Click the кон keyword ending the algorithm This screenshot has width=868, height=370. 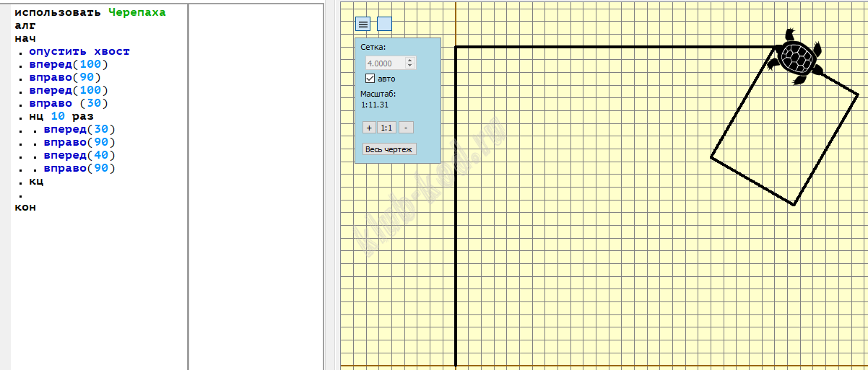(x=25, y=207)
